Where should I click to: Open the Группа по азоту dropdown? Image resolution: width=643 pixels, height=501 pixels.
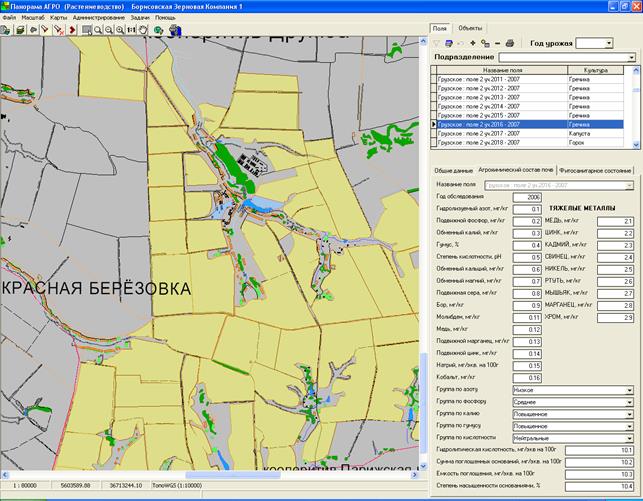629,390
